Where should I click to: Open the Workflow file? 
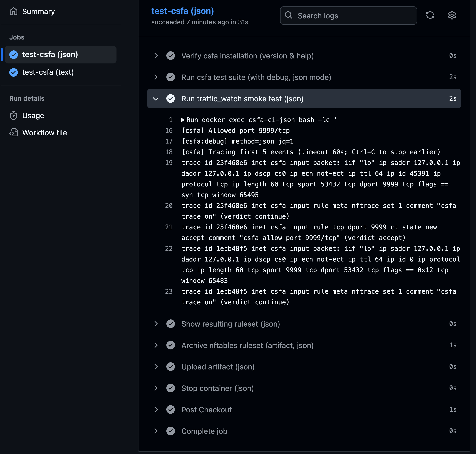(x=44, y=133)
